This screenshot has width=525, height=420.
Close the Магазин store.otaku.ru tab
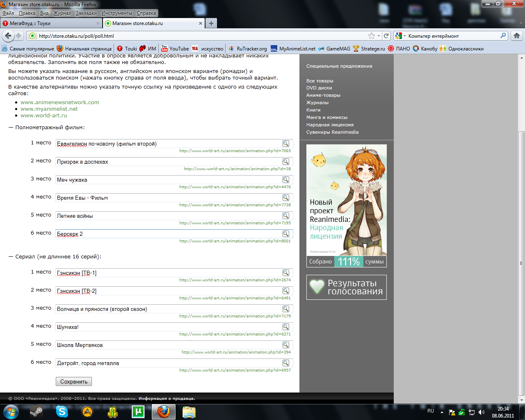(x=201, y=23)
